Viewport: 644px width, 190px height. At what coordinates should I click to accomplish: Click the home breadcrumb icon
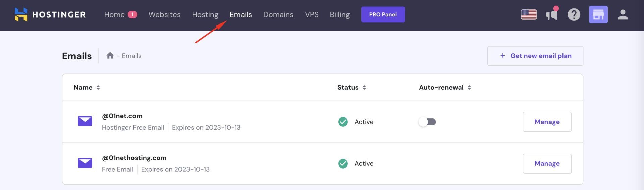pyautogui.click(x=110, y=55)
